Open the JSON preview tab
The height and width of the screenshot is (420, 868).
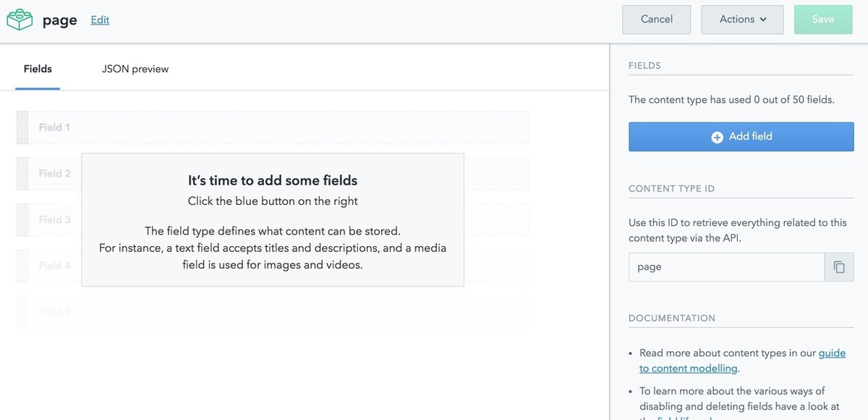pyautogui.click(x=135, y=69)
